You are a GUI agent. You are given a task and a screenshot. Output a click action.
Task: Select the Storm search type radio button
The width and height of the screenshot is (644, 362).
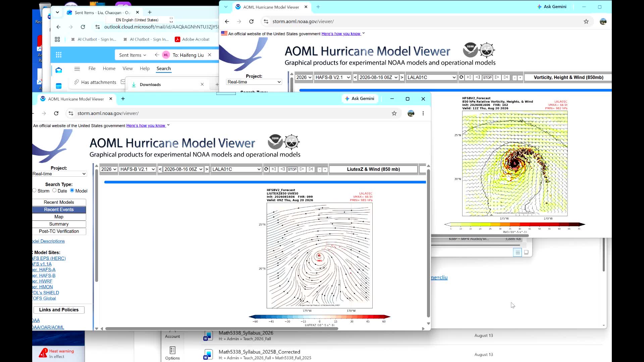point(34,190)
